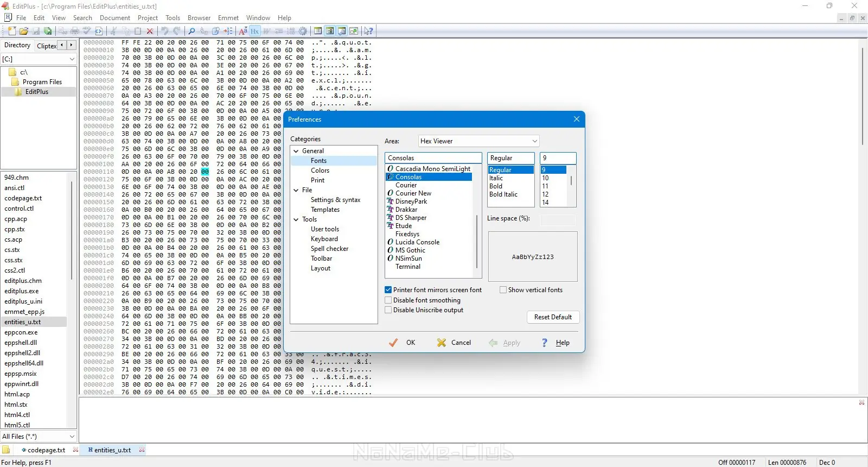Switch to the Cliptext side panel tab
The height and width of the screenshot is (467, 868).
pos(47,46)
